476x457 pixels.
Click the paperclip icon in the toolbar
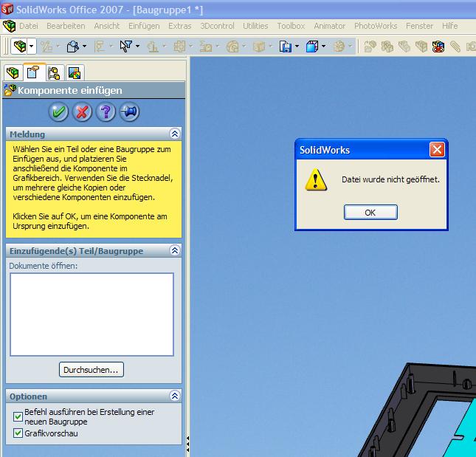point(455,47)
